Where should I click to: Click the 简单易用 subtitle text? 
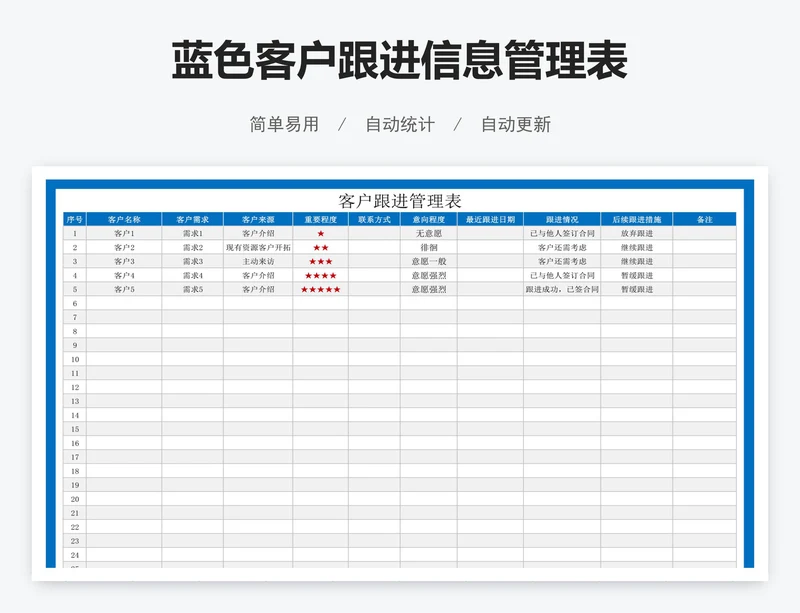pyautogui.click(x=284, y=124)
